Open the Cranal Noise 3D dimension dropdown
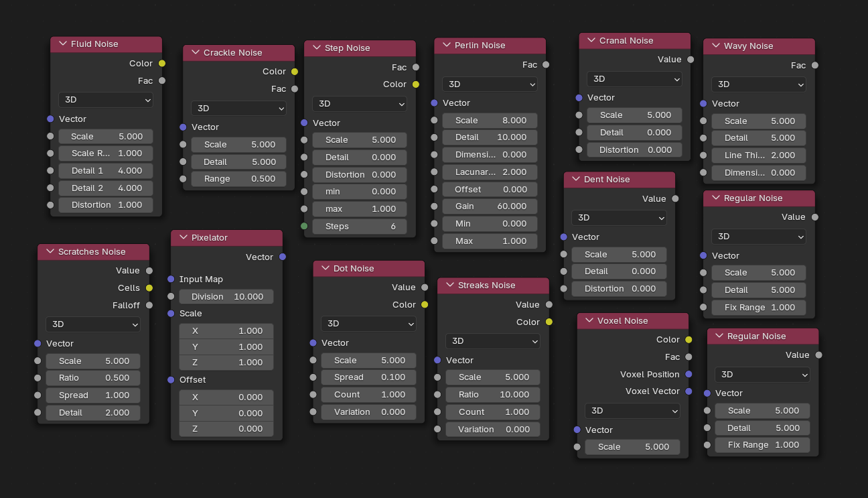This screenshot has width=868, height=498. pos(634,79)
